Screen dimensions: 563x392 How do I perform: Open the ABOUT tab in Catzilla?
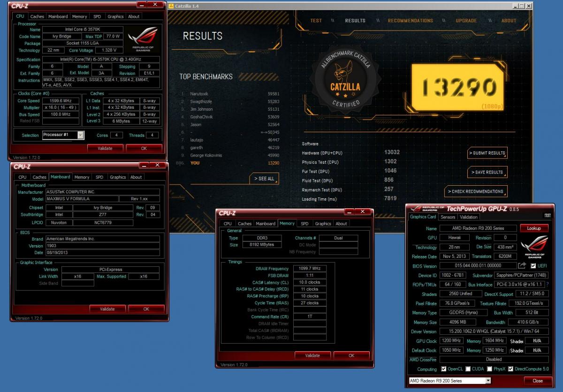point(509,21)
